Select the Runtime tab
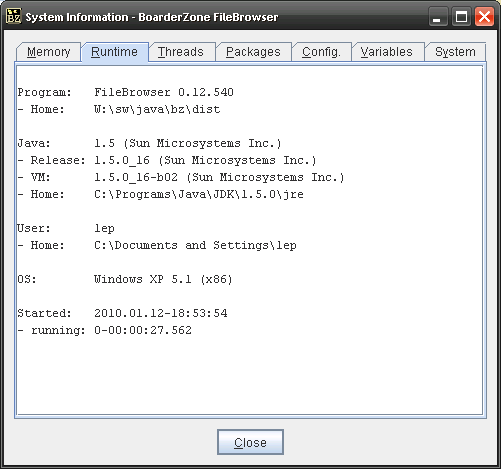The width and height of the screenshot is (501, 469). point(114,52)
